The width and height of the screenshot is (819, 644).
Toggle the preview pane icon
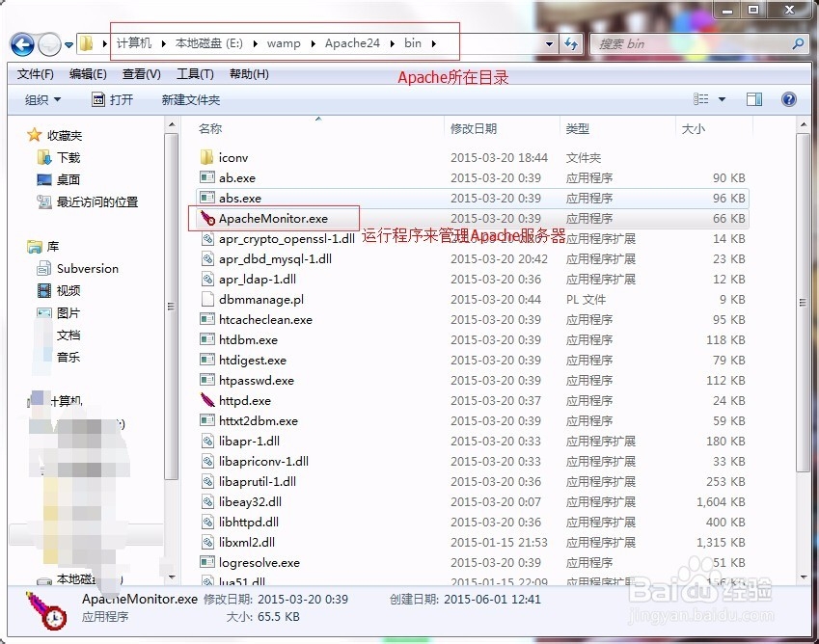point(754,99)
